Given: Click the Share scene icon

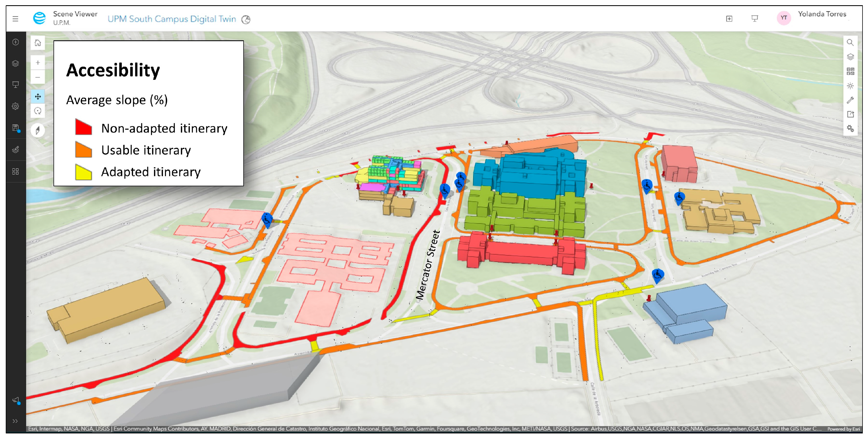Looking at the screenshot, I should pos(850,114).
